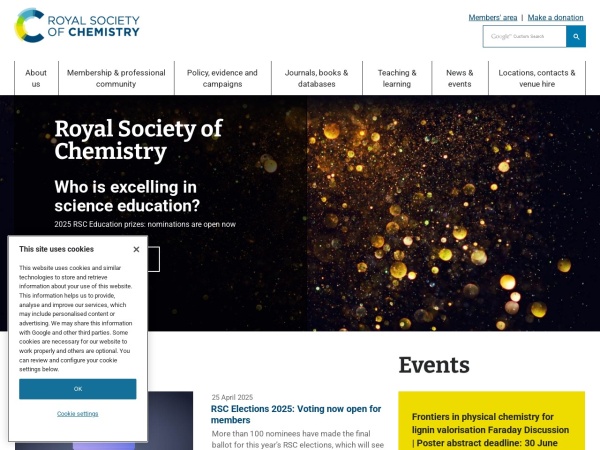The height and width of the screenshot is (450, 600).
Task: Click the 25 April 2025 article date
Action: point(232,397)
